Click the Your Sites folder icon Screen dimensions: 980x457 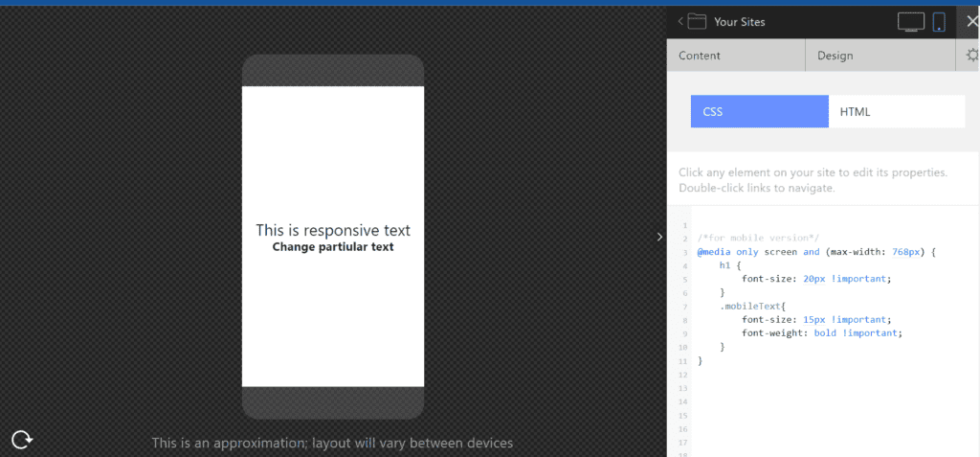[696, 22]
